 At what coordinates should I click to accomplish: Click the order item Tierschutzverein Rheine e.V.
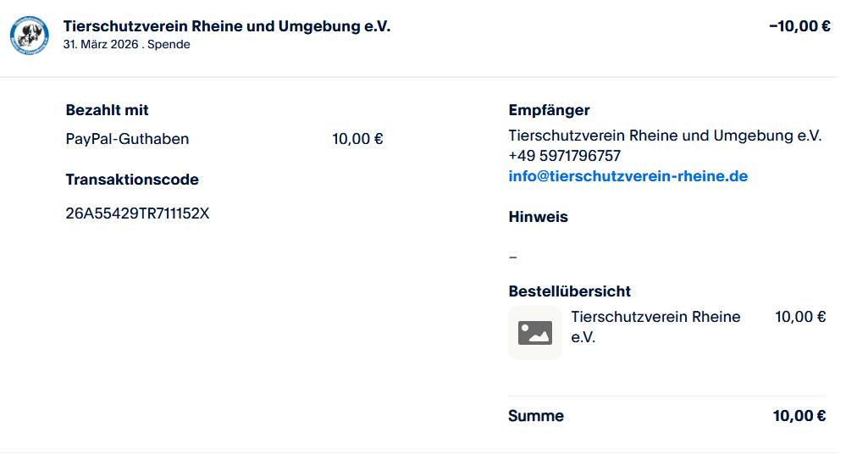click(x=655, y=326)
